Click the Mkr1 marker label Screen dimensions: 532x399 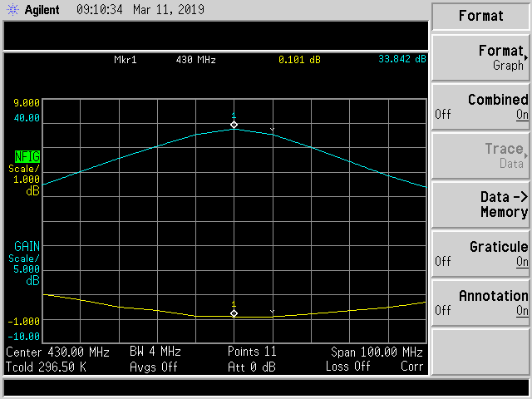[x=126, y=60]
